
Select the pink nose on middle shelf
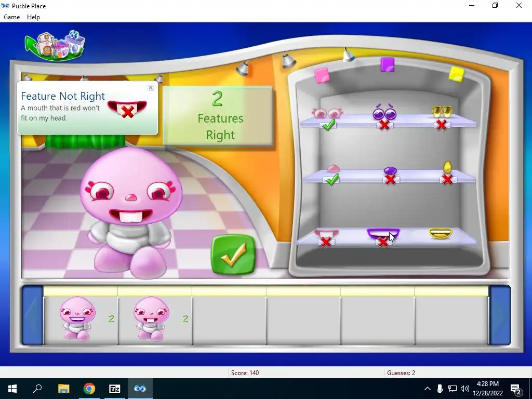(x=333, y=168)
